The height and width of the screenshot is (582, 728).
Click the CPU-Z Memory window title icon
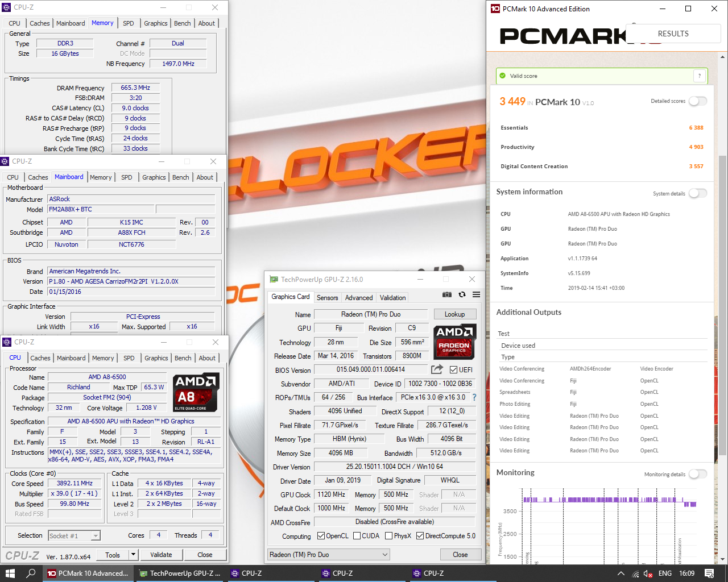click(7, 7)
